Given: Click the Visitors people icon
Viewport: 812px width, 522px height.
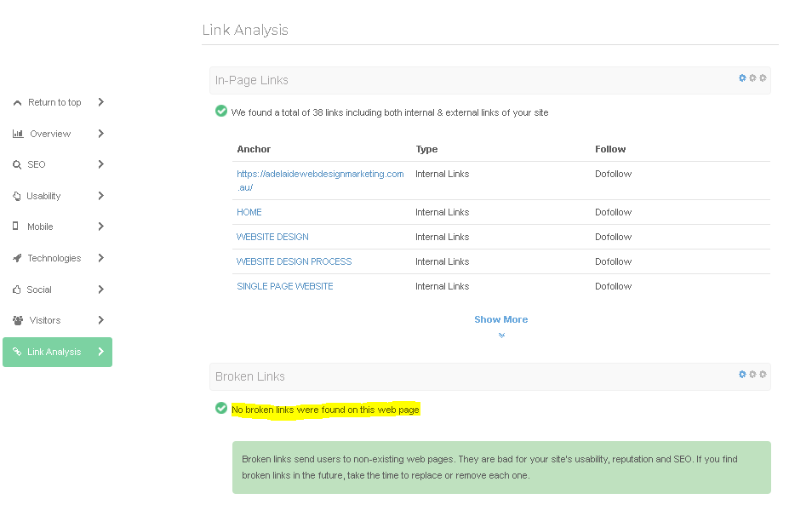Looking at the screenshot, I should [18, 320].
